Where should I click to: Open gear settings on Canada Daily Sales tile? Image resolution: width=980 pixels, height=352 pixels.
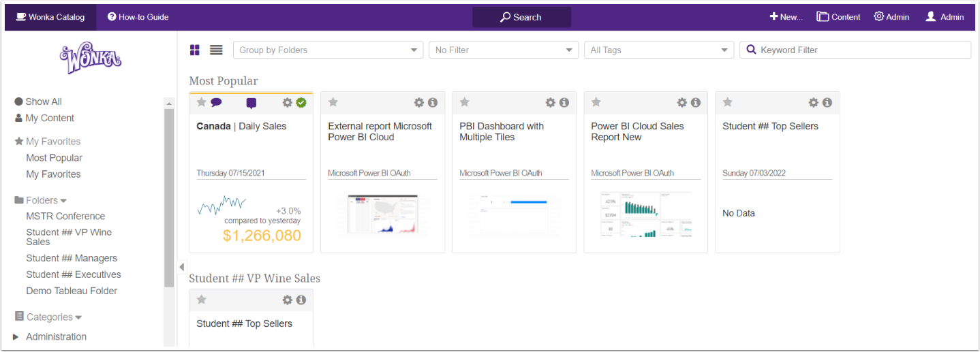(x=288, y=102)
